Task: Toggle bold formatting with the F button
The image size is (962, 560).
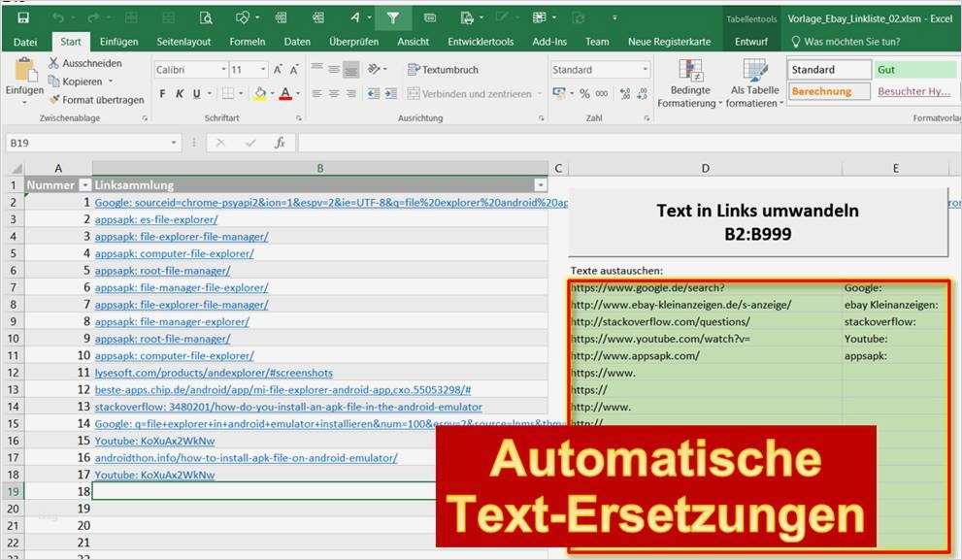Action: click(x=162, y=94)
